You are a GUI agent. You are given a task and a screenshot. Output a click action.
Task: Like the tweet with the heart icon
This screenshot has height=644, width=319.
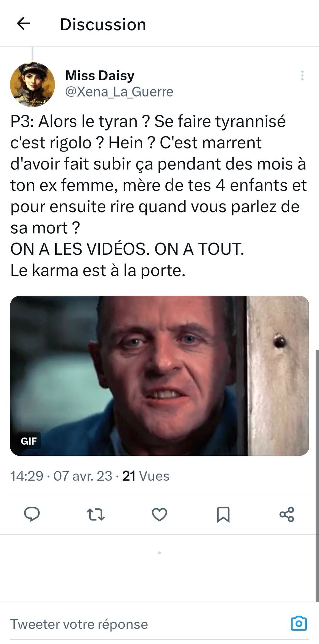pyautogui.click(x=159, y=514)
